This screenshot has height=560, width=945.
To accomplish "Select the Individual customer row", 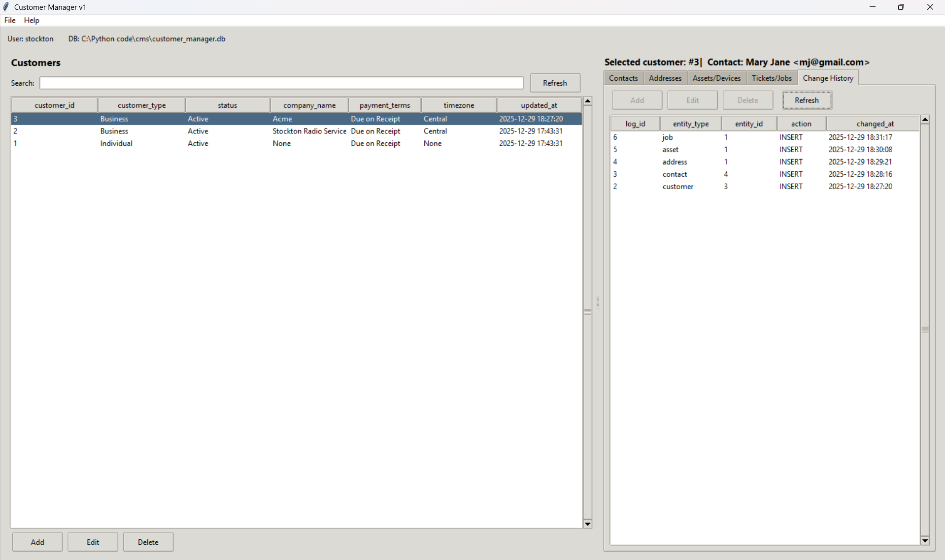I will pyautogui.click(x=296, y=143).
